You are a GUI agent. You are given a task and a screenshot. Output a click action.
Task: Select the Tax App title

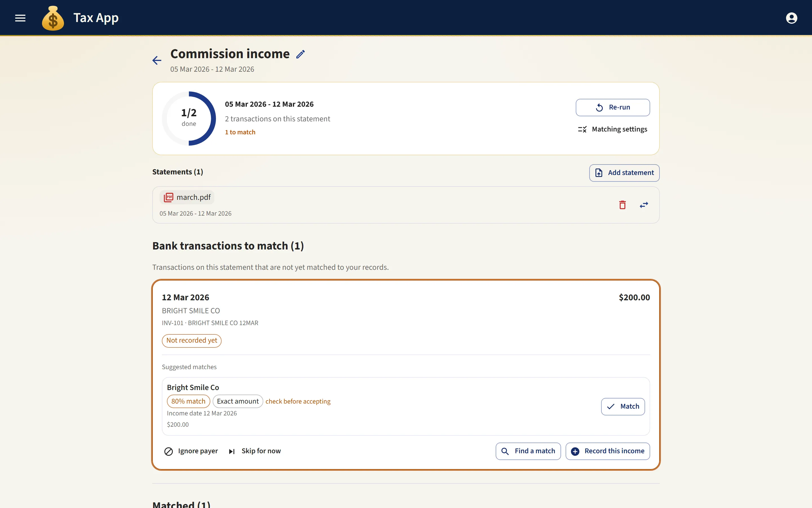click(x=96, y=18)
